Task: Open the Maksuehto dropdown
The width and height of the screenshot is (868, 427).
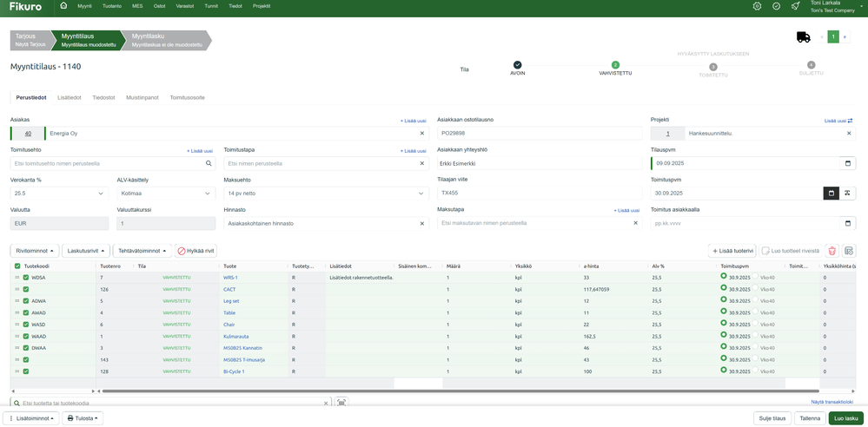Action: pos(327,194)
